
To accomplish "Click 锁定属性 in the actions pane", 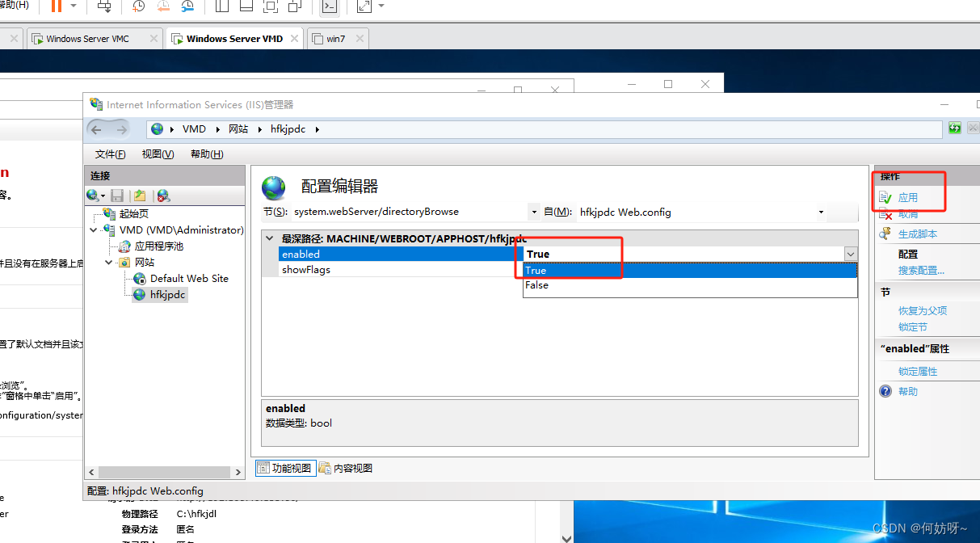I will coord(918,372).
